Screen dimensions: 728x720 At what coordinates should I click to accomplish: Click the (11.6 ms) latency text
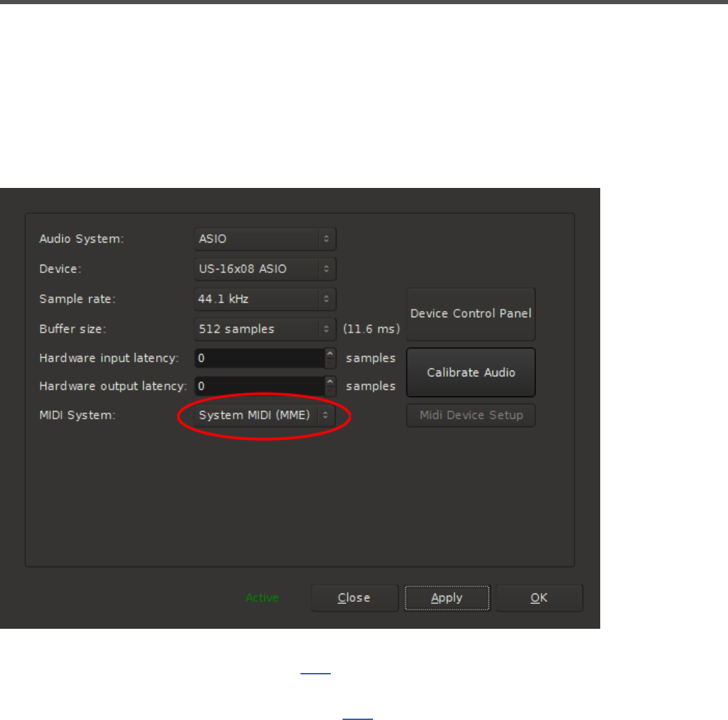point(372,329)
